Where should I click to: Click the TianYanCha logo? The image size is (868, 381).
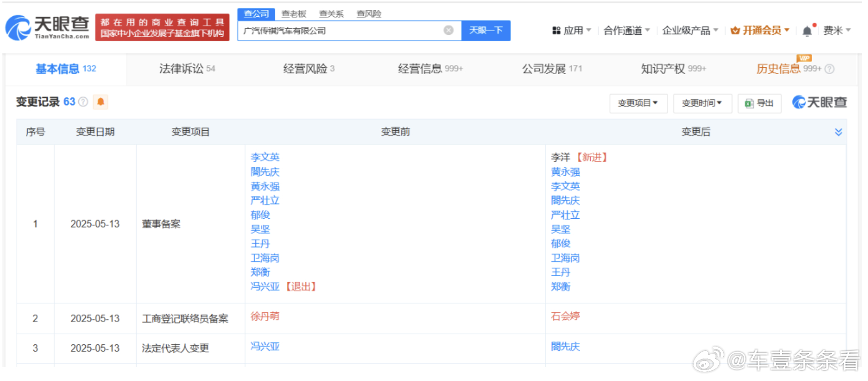click(47, 27)
